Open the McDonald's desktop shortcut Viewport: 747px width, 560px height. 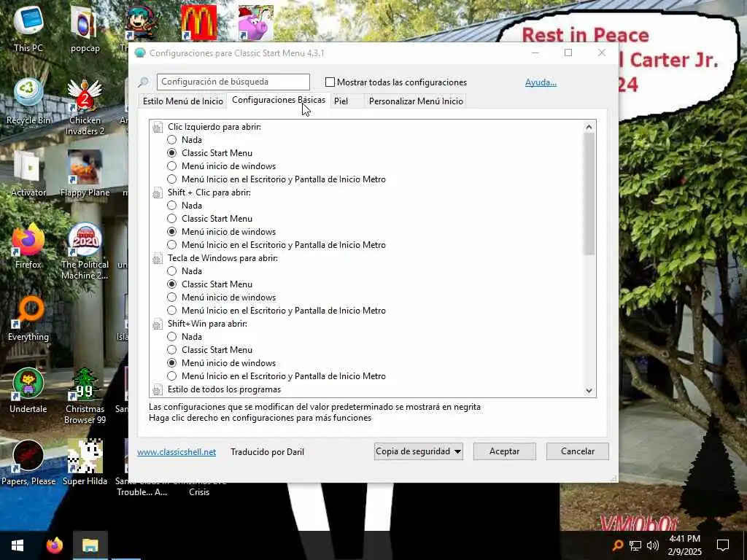pos(198,23)
